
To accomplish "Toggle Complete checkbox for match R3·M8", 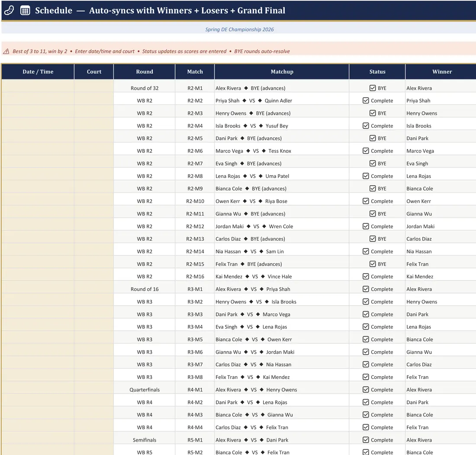I will click(366, 377).
